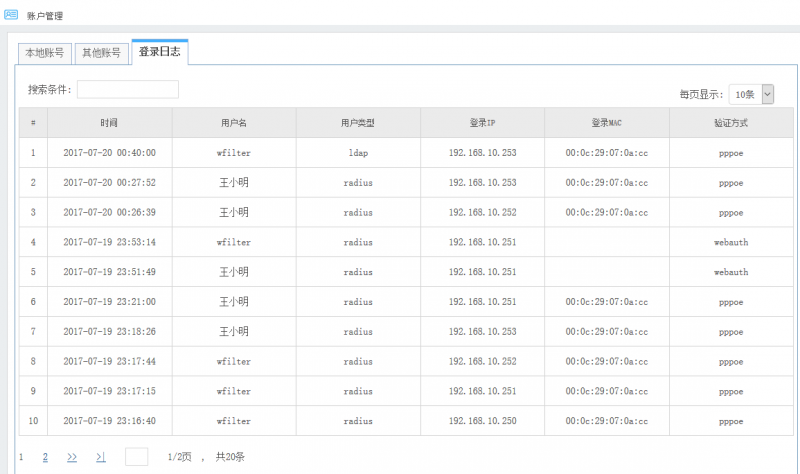
Task: Click the next page >> link
Action: click(72, 457)
